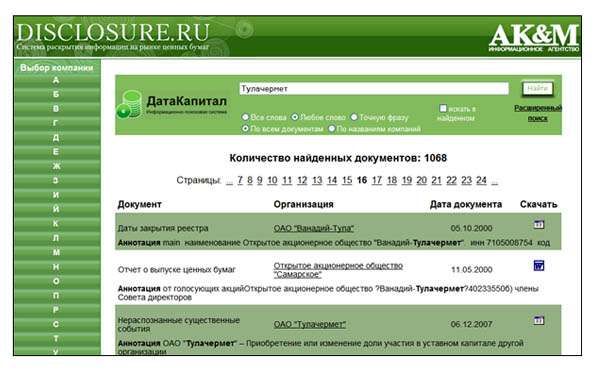Open Открытое акционерное общество "Самарское" link
This screenshot has width=608, height=377.
338,270
